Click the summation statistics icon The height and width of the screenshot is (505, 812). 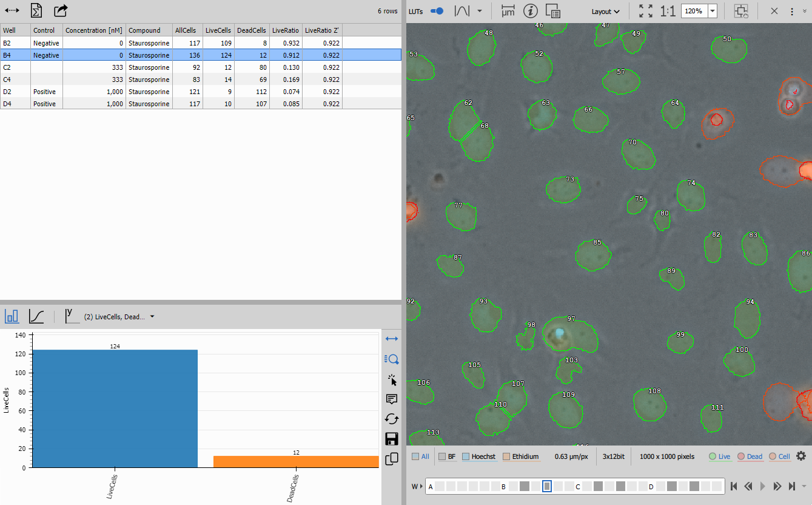tap(36, 11)
